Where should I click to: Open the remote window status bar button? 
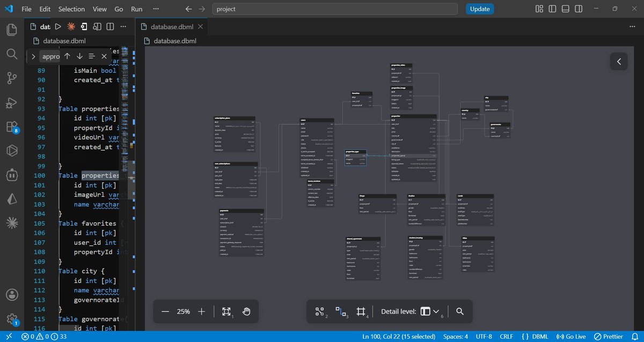click(x=9, y=337)
